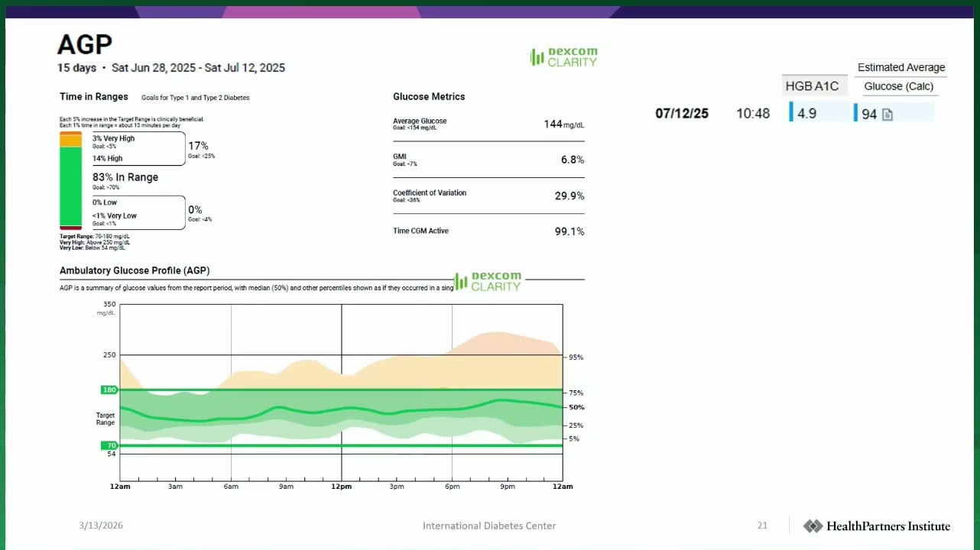Image resolution: width=980 pixels, height=550 pixels.
Task: Click the 50% median percentile label
Action: click(576, 407)
